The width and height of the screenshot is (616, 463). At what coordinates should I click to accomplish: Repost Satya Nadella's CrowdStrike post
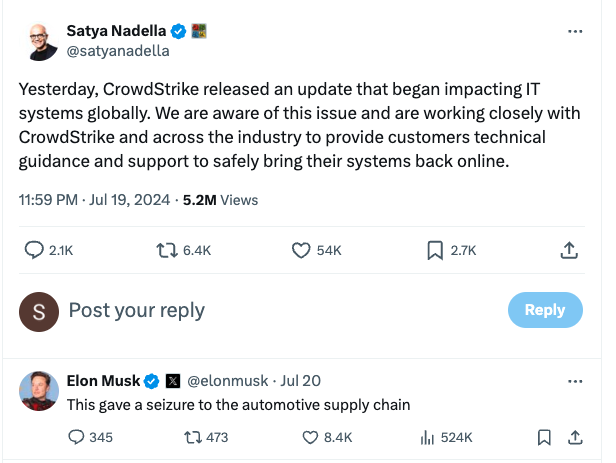coord(165,251)
